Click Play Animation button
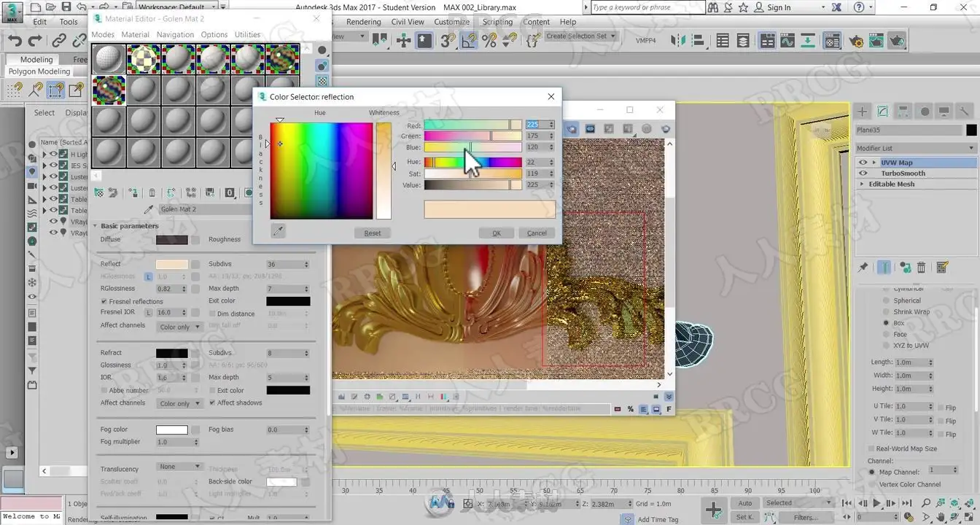This screenshot has height=525, width=980. [877, 503]
